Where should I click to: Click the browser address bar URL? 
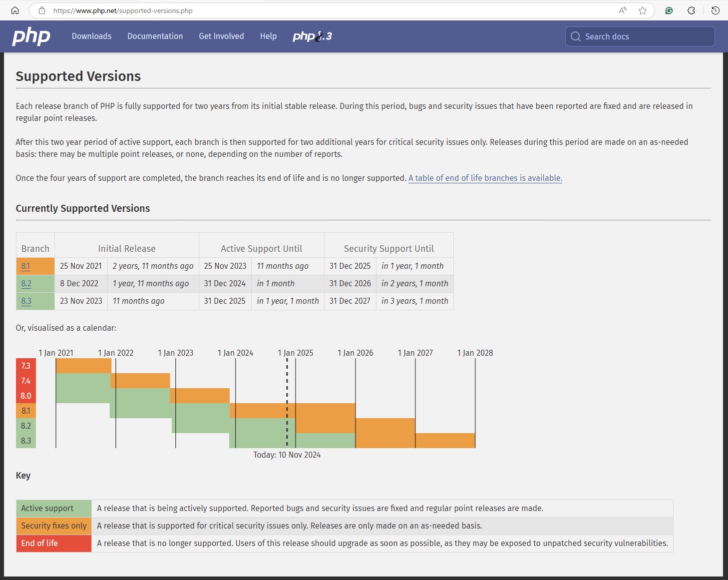(x=123, y=10)
